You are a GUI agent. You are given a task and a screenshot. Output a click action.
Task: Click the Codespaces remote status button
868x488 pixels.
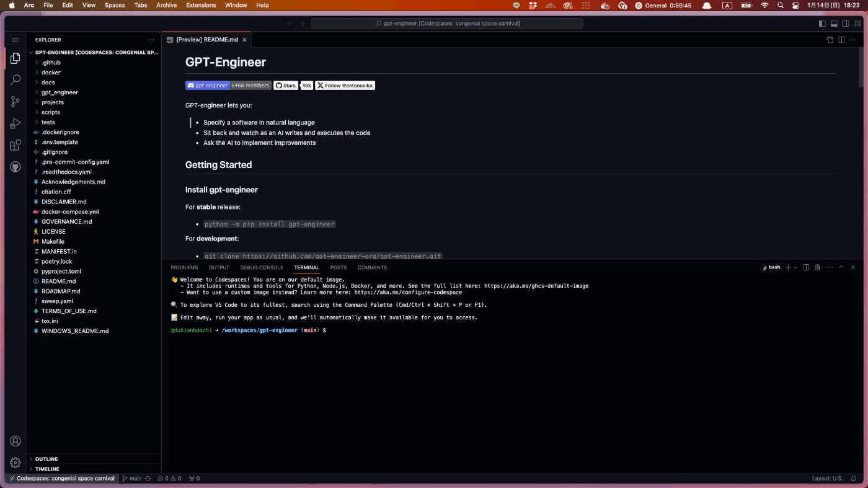(62, 479)
